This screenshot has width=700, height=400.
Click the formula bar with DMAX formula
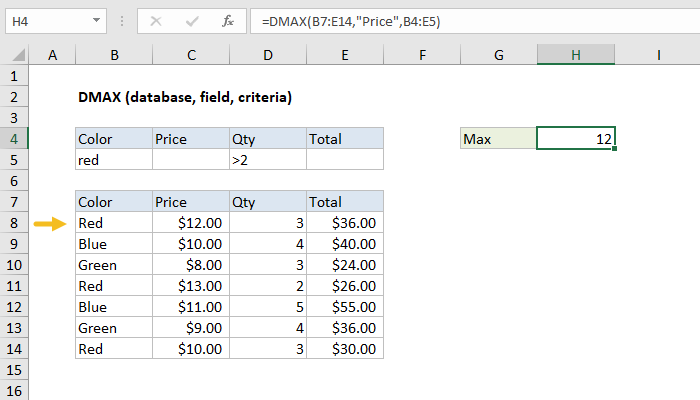[475, 21]
